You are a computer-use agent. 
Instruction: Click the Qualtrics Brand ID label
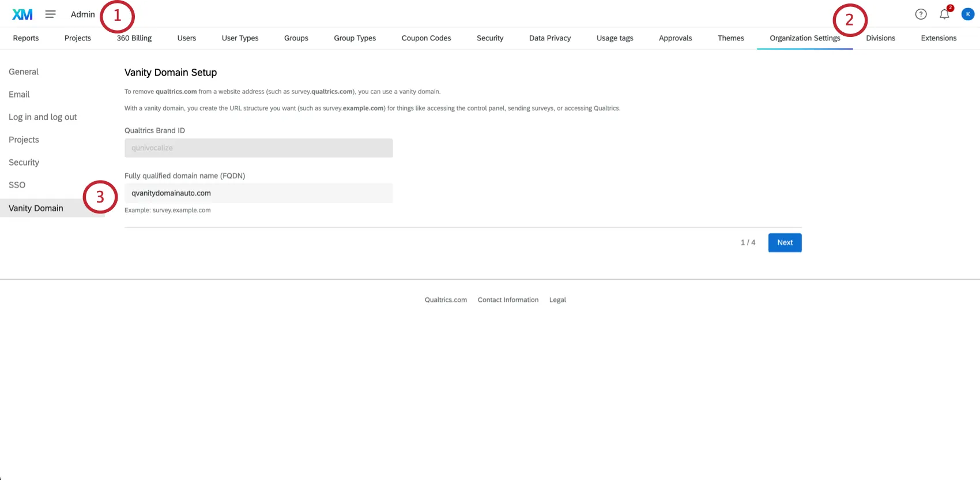tap(154, 130)
